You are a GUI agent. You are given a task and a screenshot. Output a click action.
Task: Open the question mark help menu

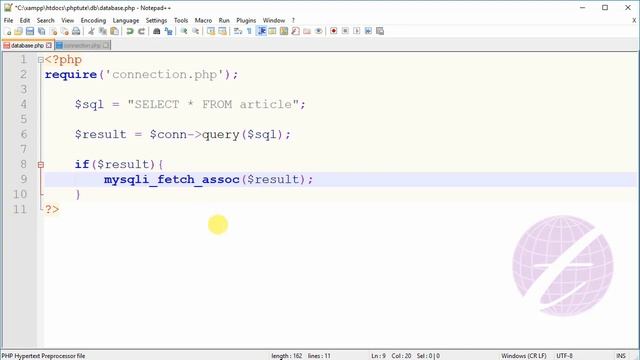tap(293, 20)
